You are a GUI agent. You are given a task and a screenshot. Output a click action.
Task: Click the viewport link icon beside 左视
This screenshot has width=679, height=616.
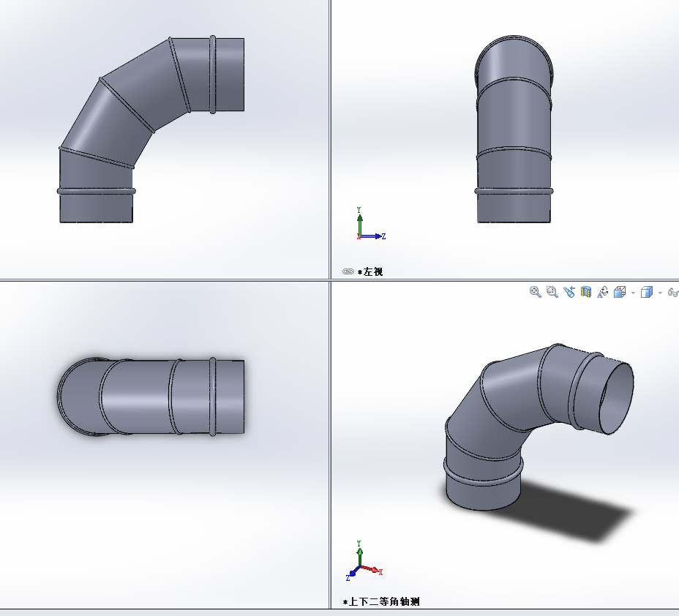click(348, 271)
